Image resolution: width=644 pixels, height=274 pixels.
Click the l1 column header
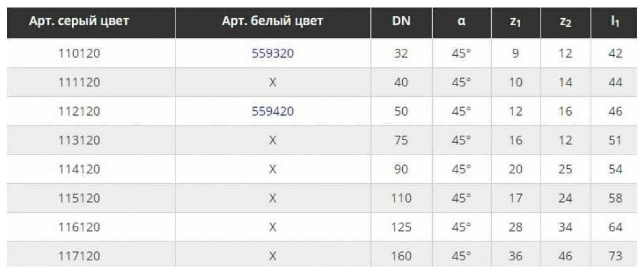[615, 21]
